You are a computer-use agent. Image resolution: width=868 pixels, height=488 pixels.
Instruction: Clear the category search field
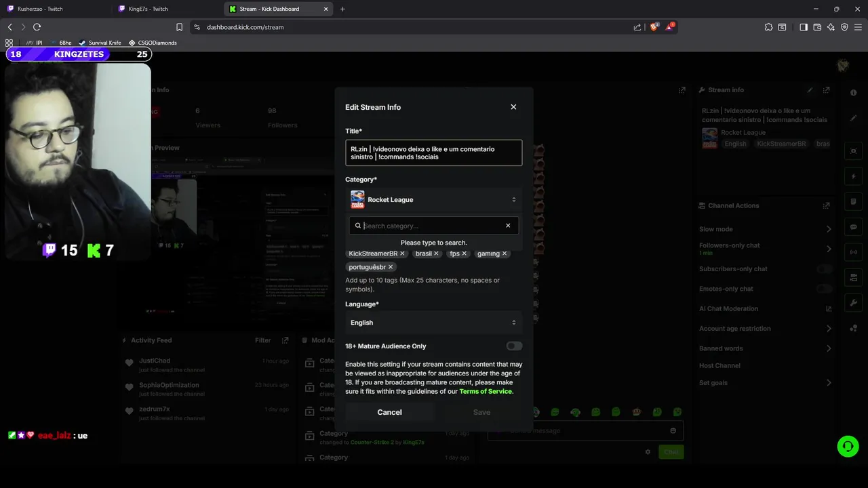(508, 226)
